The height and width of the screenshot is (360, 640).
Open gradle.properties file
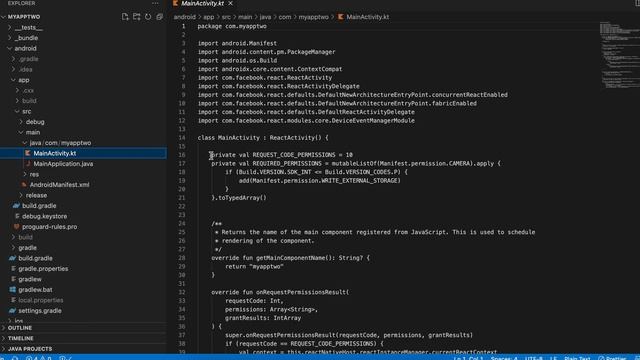[43, 269]
